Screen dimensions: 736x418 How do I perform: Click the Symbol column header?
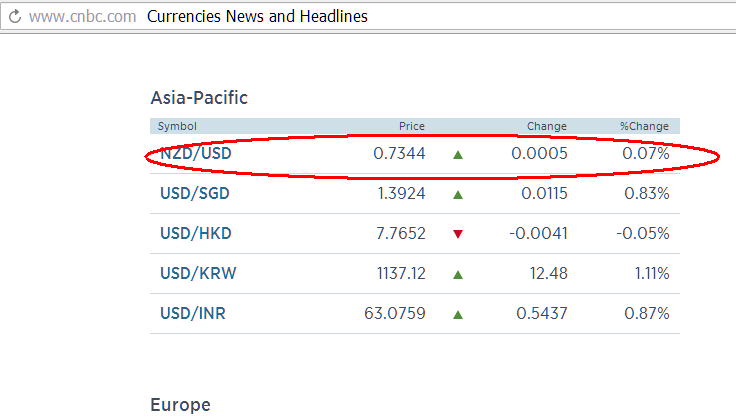(x=177, y=126)
